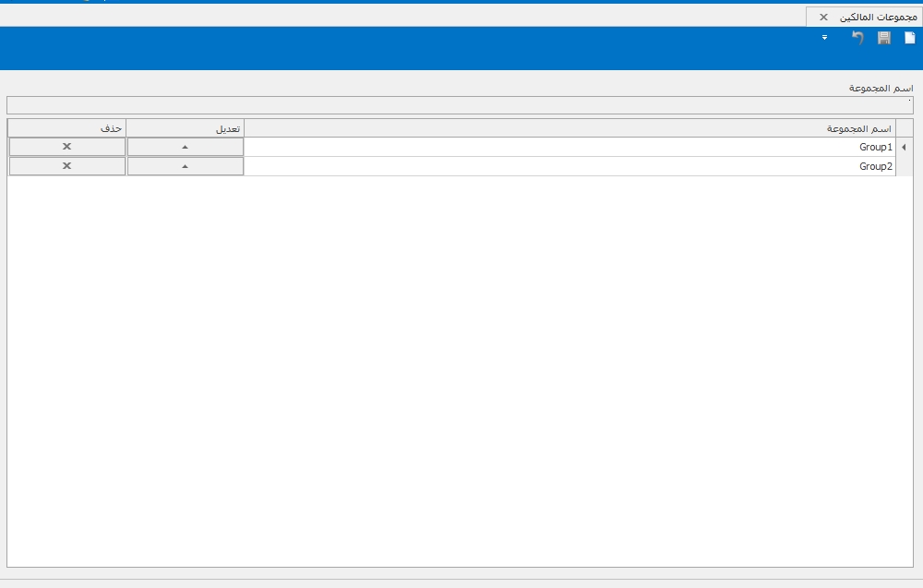This screenshot has width=923, height=588.
Task: Open the toolbar overflow dropdown arrow
Action: (x=824, y=38)
